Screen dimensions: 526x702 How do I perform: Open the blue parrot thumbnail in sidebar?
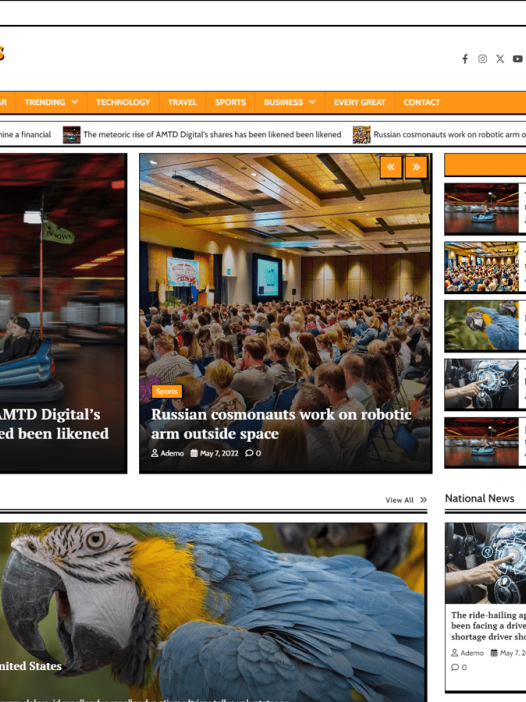pyautogui.click(x=482, y=325)
